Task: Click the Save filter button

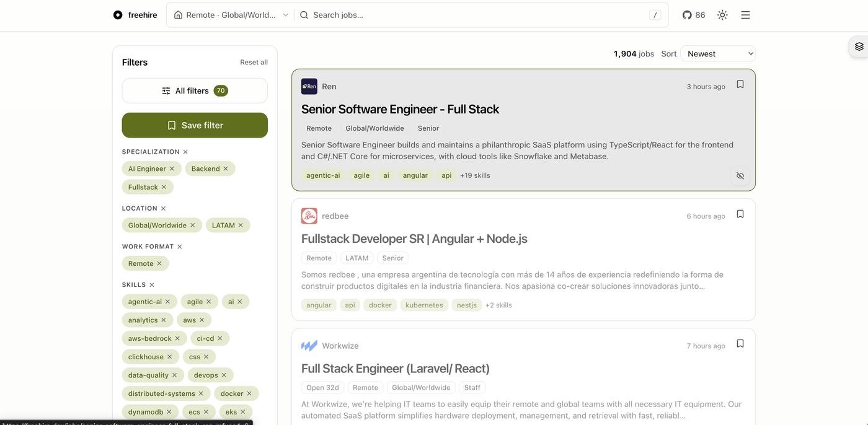Action: click(x=195, y=125)
